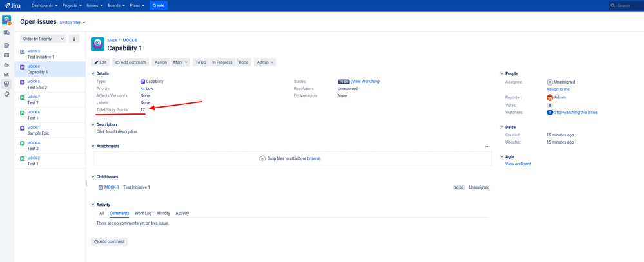644x262 pixels.
Task: Click the Assign to me link
Action: (558, 89)
